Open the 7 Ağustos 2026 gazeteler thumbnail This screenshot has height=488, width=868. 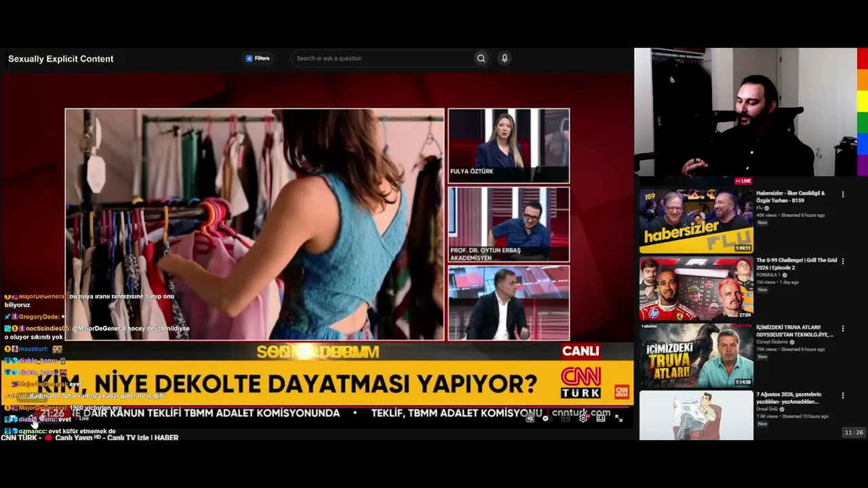coord(696,415)
